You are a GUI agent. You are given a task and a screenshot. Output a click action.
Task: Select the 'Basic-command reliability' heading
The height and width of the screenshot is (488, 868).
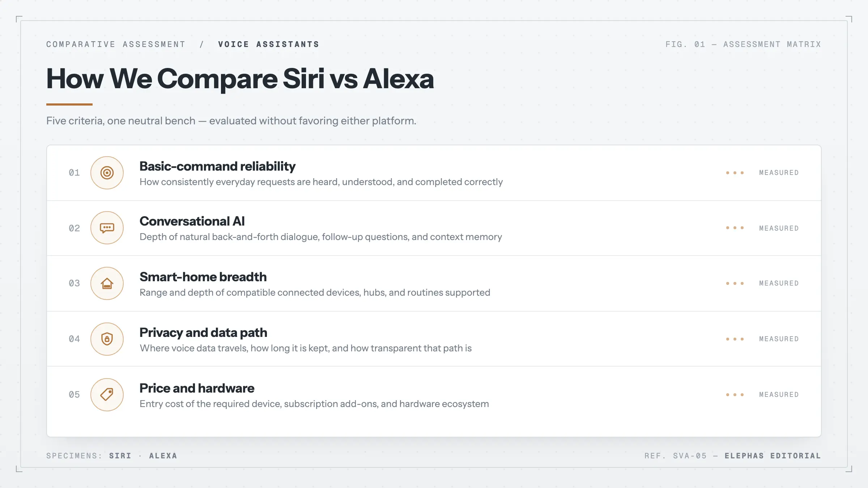pos(217,166)
